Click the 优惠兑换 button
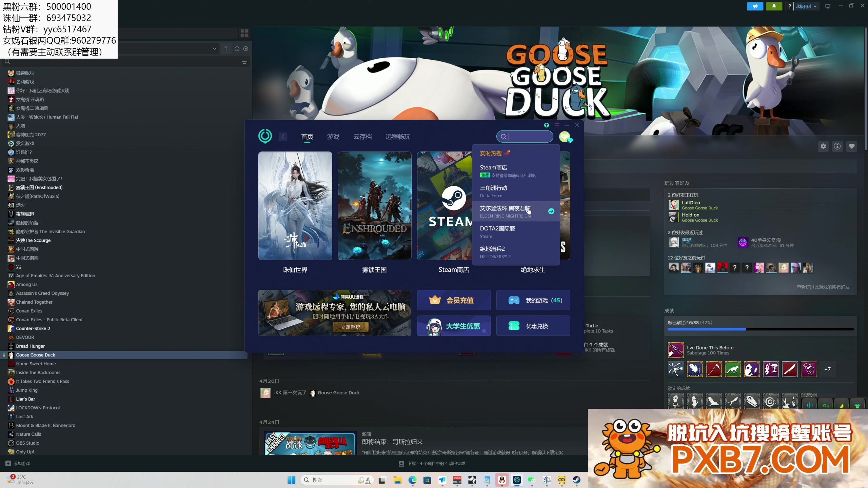This screenshot has height=488, width=868. point(533,326)
